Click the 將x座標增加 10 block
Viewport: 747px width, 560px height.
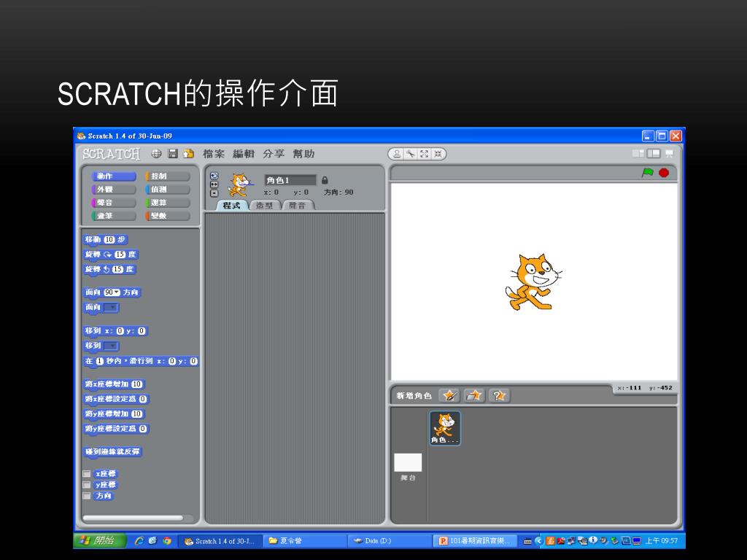coord(114,384)
